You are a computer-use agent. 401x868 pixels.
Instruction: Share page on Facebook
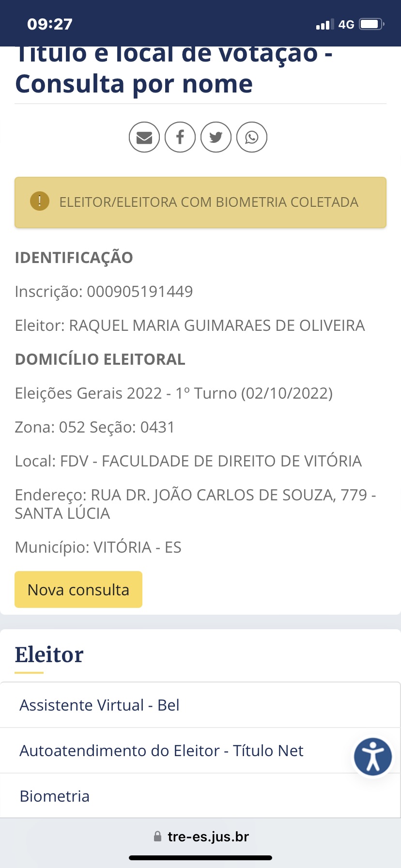pyautogui.click(x=180, y=138)
